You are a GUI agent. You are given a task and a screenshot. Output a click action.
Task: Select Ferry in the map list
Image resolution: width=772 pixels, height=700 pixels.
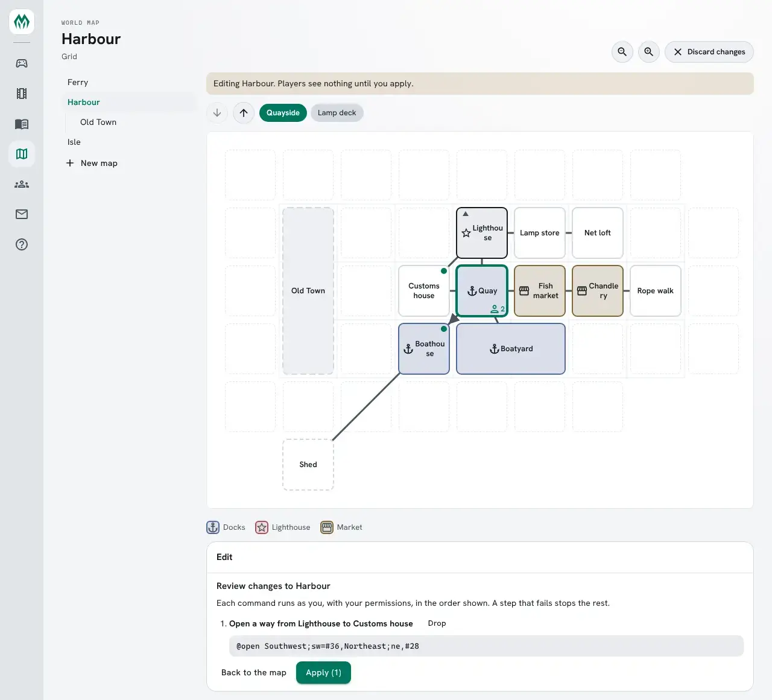[x=129, y=82]
